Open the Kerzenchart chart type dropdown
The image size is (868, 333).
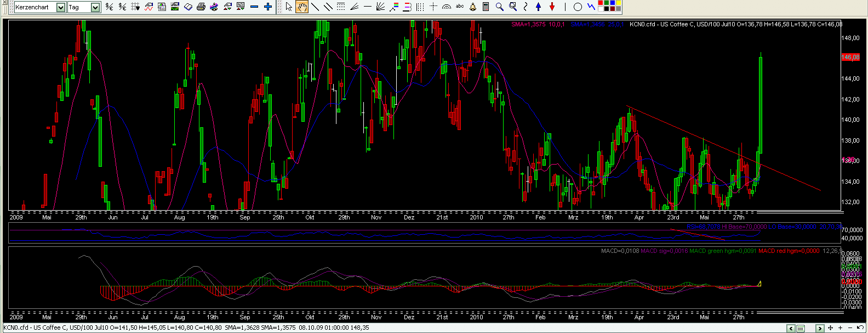(x=61, y=7)
